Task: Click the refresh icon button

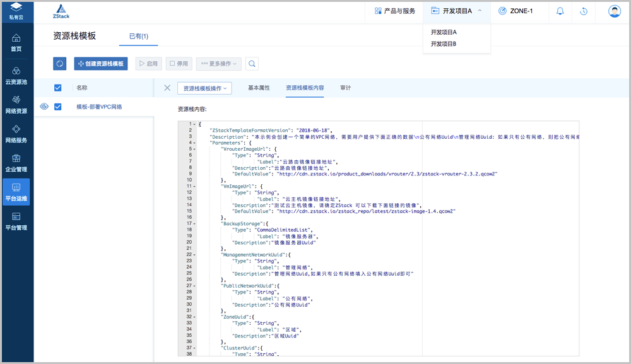Action: pos(60,64)
